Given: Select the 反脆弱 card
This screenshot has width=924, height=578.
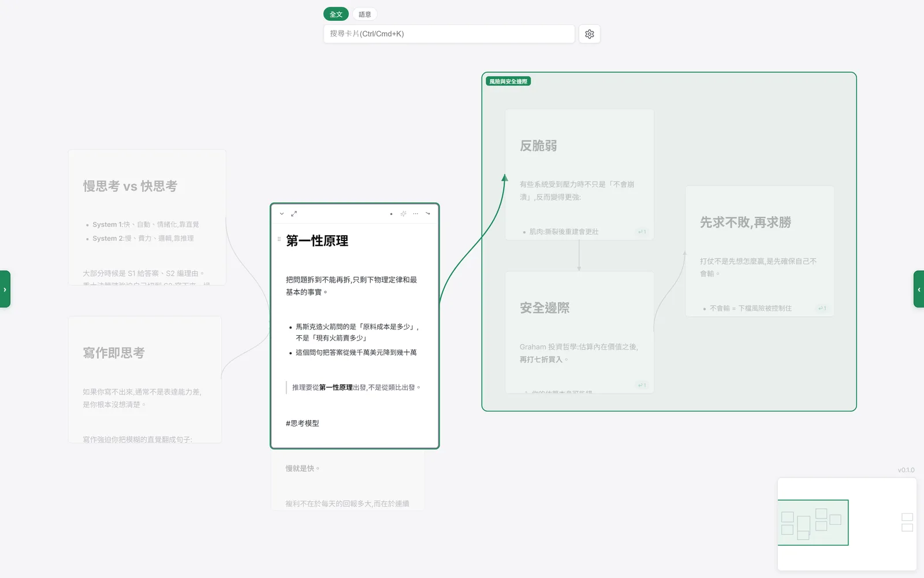Looking at the screenshot, I should [x=579, y=174].
